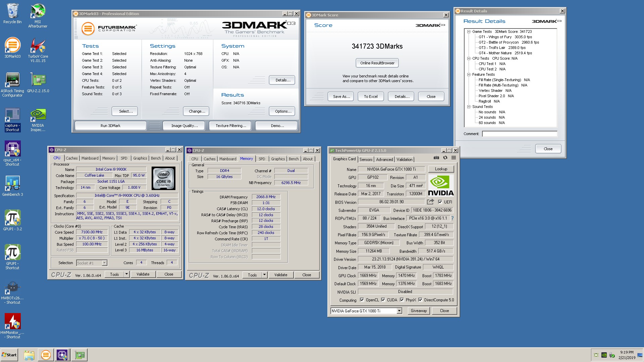Open Socket #1 selection dropdown
The image size is (644, 362).
(104, 263)
